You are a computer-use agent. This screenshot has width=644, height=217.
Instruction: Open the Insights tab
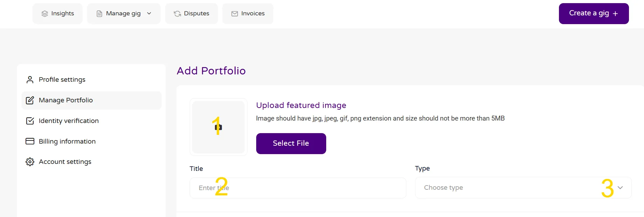click(x=58, y=14)
